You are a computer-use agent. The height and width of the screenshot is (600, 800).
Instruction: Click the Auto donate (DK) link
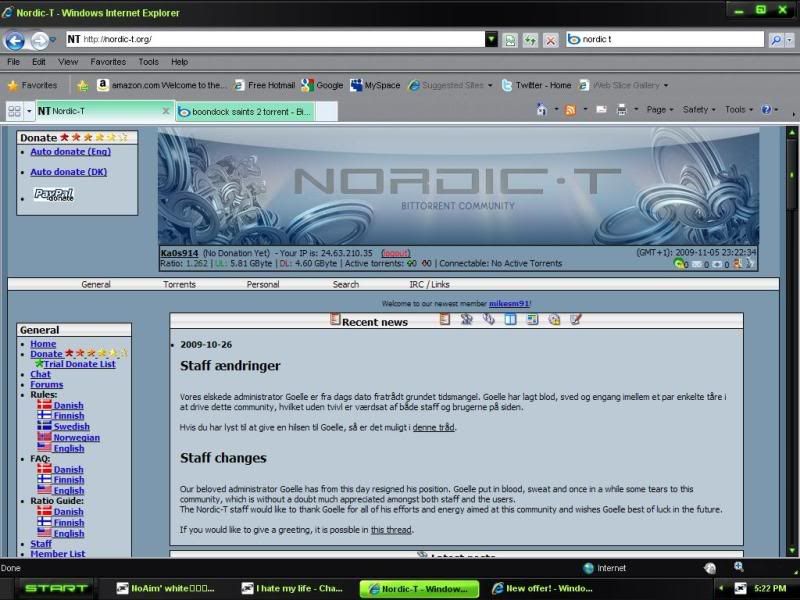pyautogui.click(x=68, y=172)
